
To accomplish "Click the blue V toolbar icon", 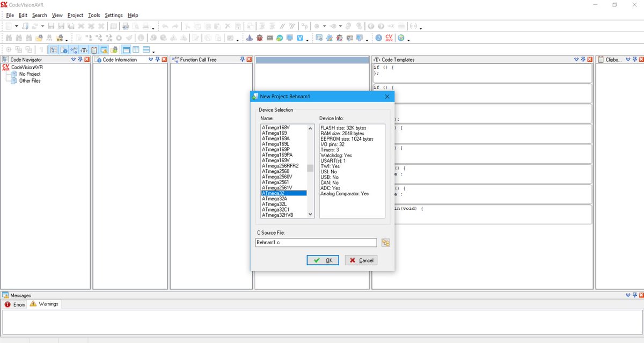I will 300,38.
